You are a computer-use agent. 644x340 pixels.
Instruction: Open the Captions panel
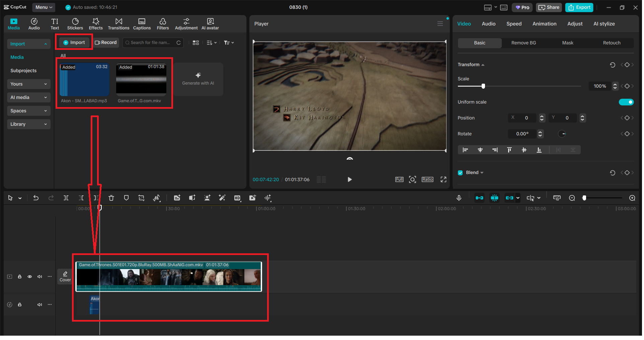point(142,24)
